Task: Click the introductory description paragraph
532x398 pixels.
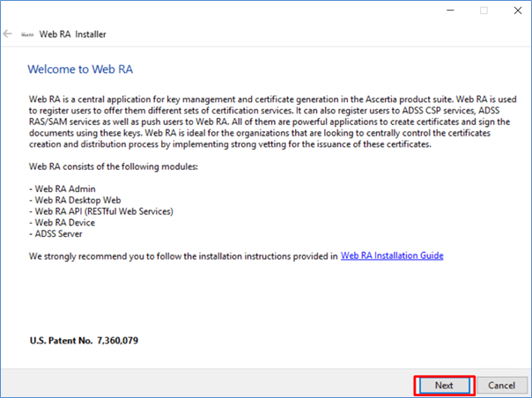Action: [x=273, y=122]
